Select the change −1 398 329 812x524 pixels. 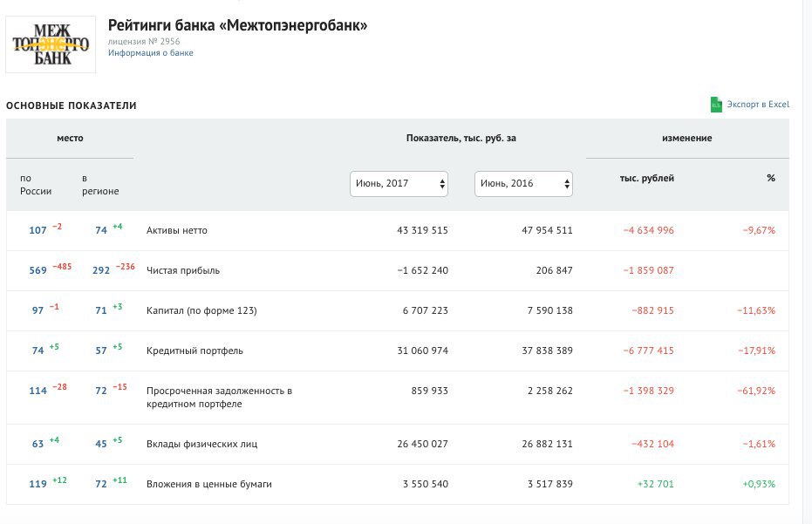tap(648, 391)
